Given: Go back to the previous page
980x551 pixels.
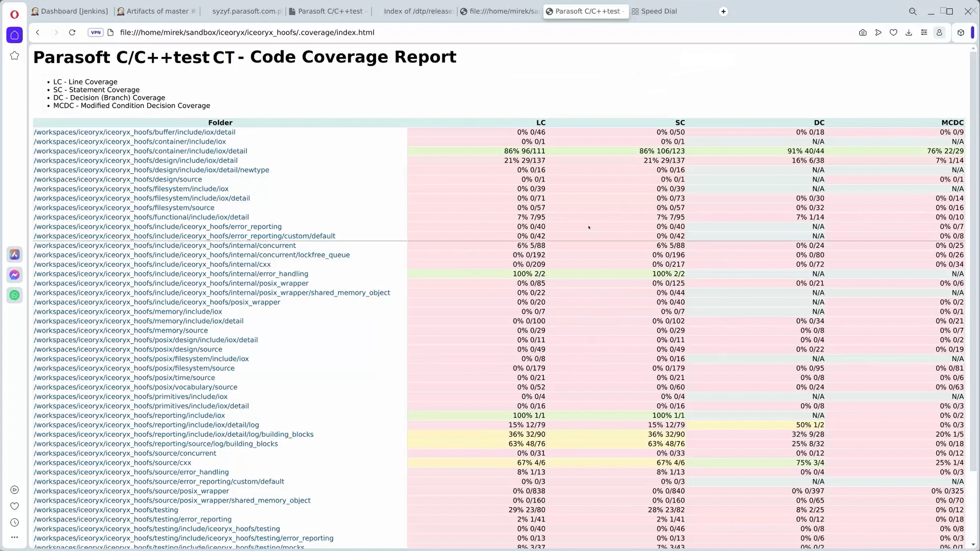Looking at the screenshot, I should coord(38,32).
